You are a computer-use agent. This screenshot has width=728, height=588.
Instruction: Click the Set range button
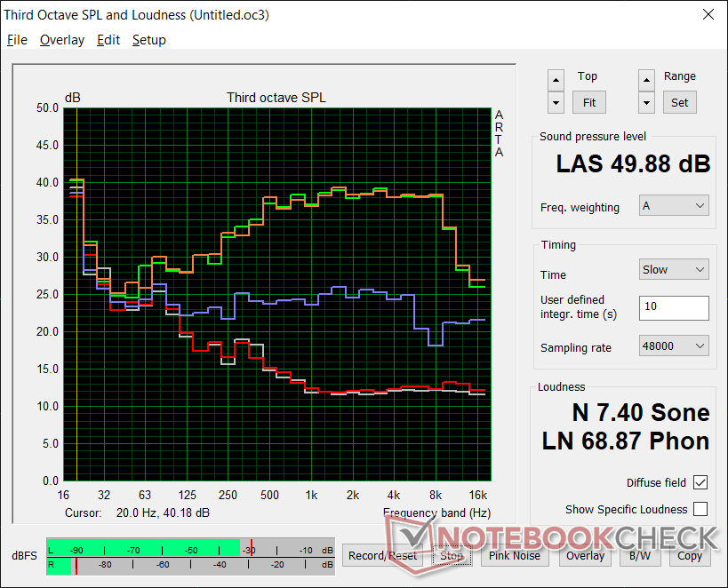pyautogui.click(x=679, y=102)
